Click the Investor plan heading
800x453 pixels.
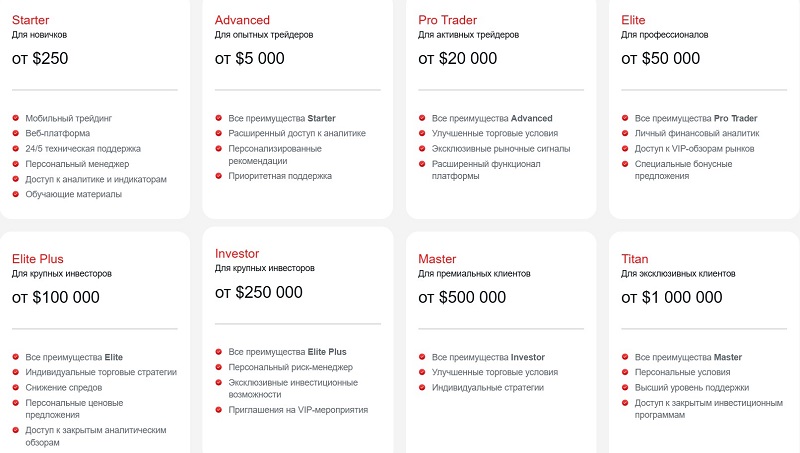pyautogui.click(x=238, y=254)
